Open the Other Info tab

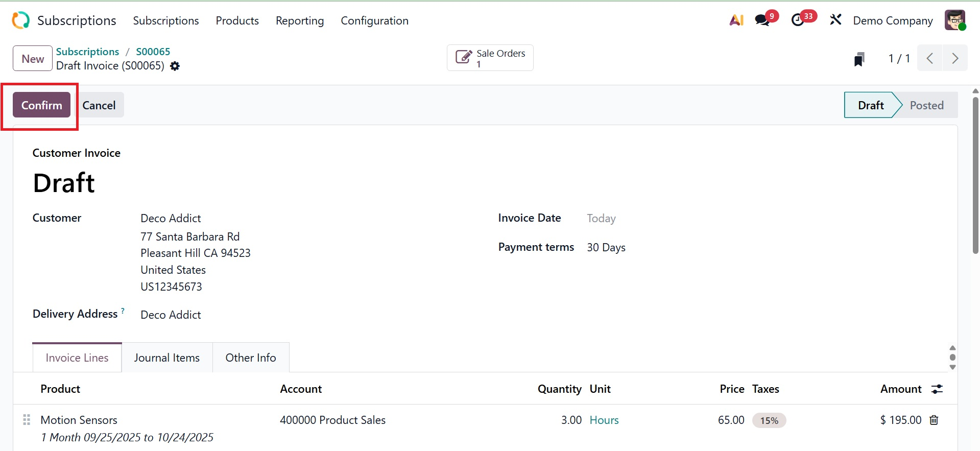click(250, 358)
